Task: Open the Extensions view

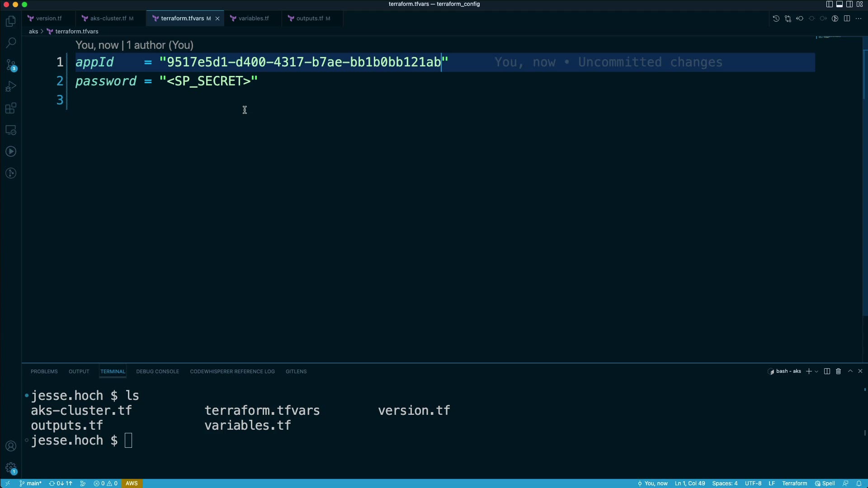Action: (11, 108)
